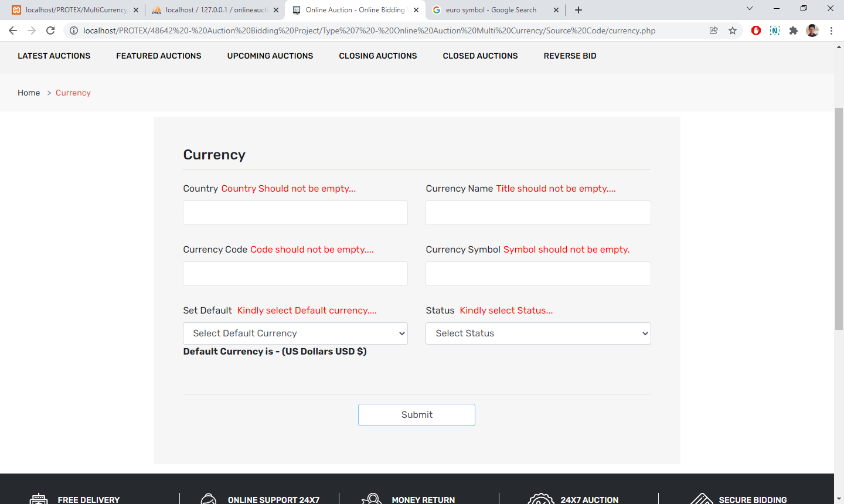Minimize the Chrome window
This screenshot has height=504, width=844.
[777, 8]
